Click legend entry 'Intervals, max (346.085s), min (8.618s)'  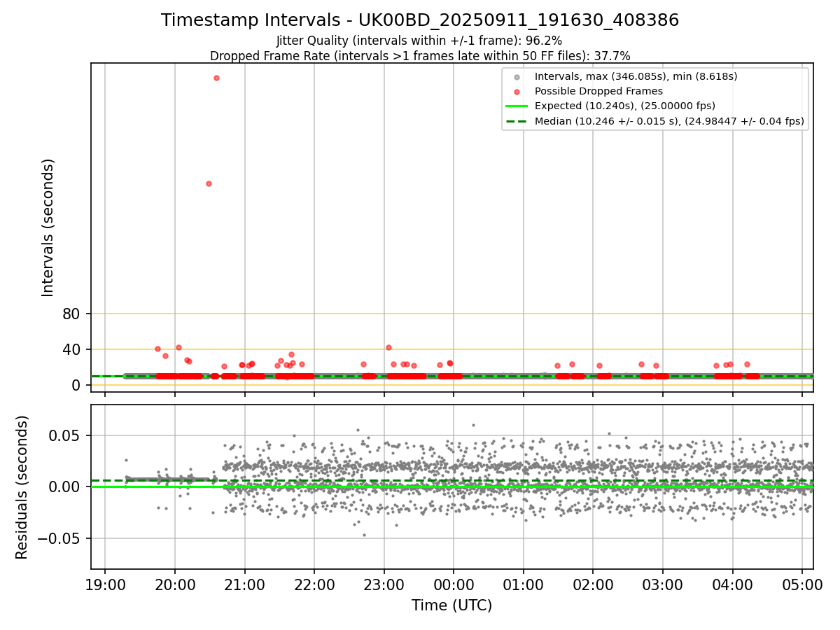(636, 76)
